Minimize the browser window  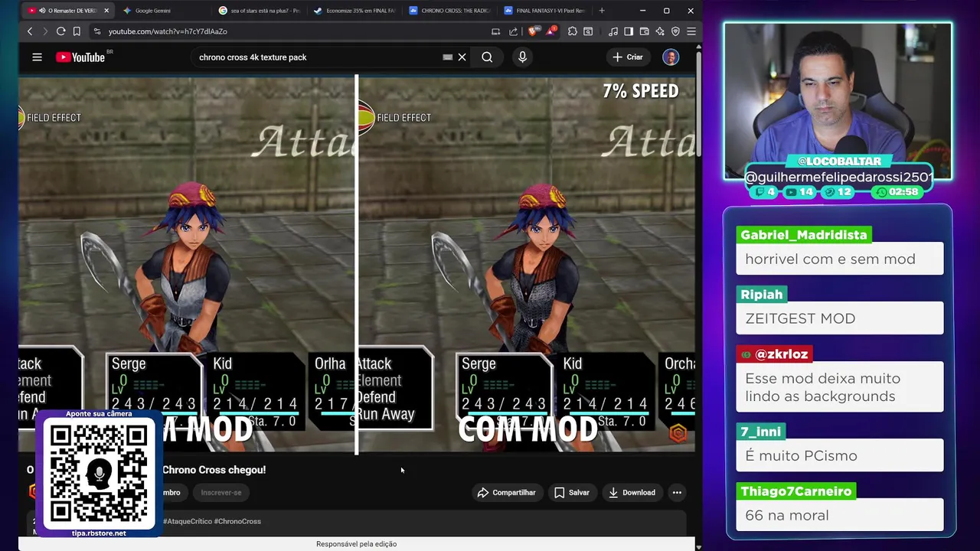642,11
